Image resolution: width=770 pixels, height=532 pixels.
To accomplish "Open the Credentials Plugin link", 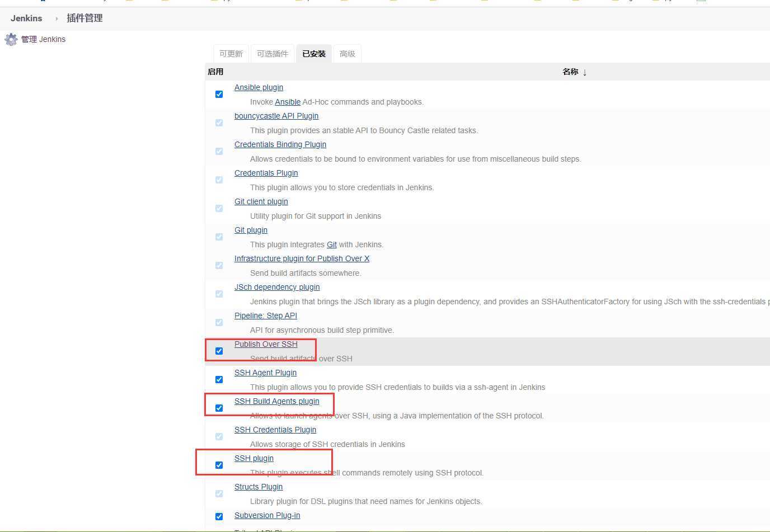I will 266,173.
